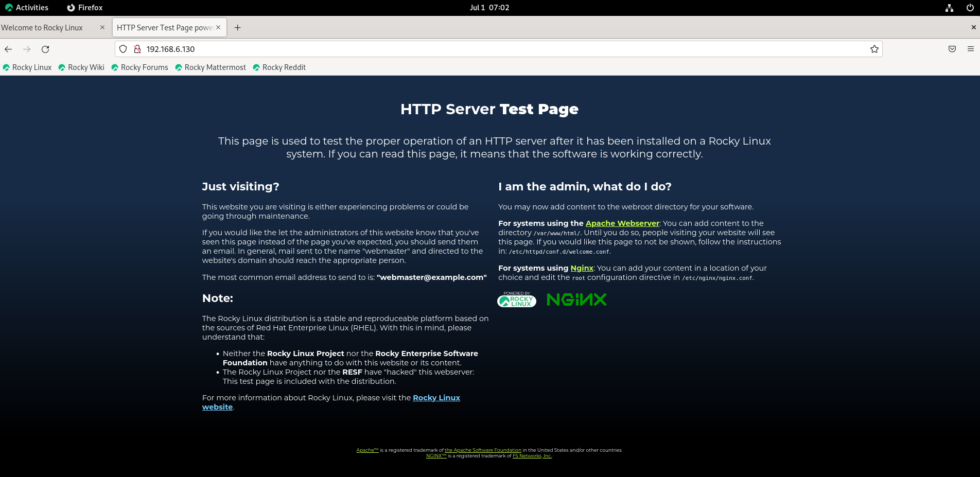
Task: Open the F5 Networks, Inc. link
Action: [x=532, y=456]
